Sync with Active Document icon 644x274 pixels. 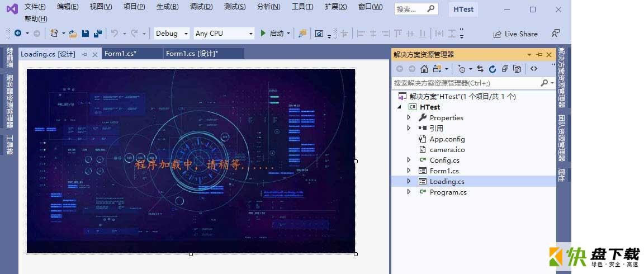(480, 69)
